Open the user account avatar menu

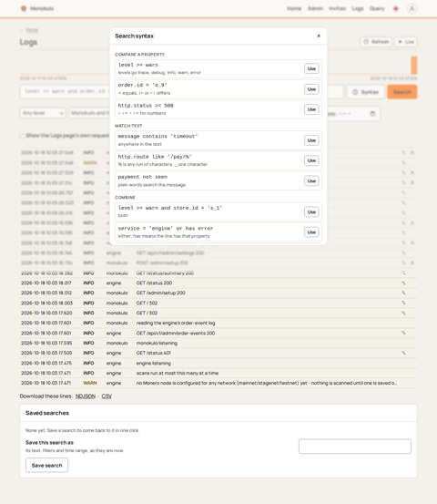(x=412, y=9)
